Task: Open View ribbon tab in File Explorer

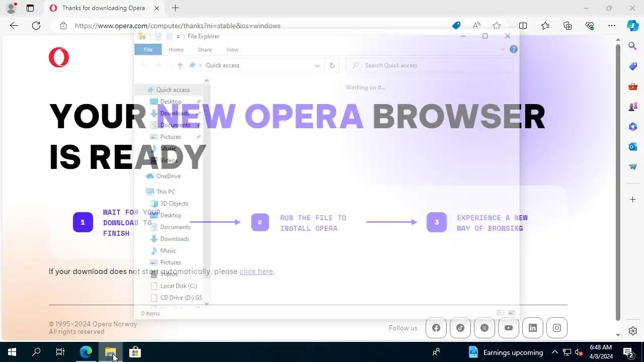Action: pyautogui.click(x=232, y=49)
